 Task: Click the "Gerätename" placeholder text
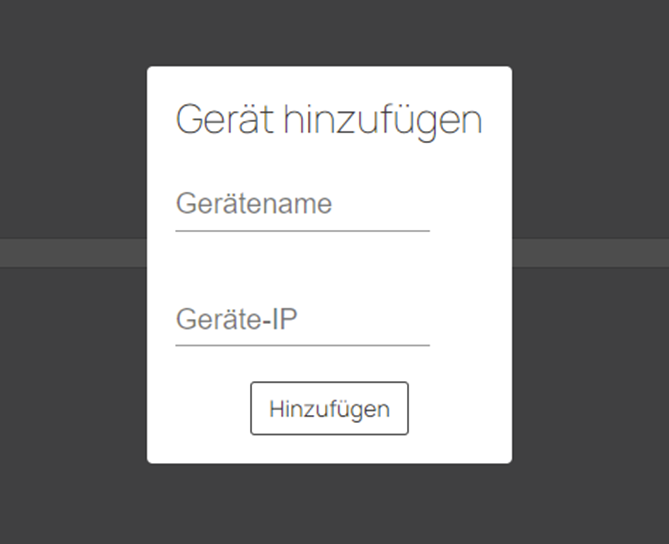pyautogui.click(x=254, y=205)
